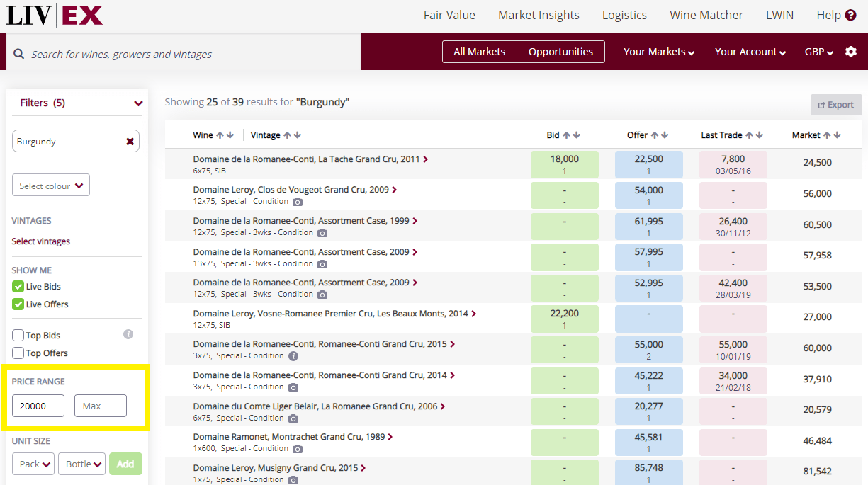Expand Your Markets menu
The image size is (868, 485).
(658, 52)
